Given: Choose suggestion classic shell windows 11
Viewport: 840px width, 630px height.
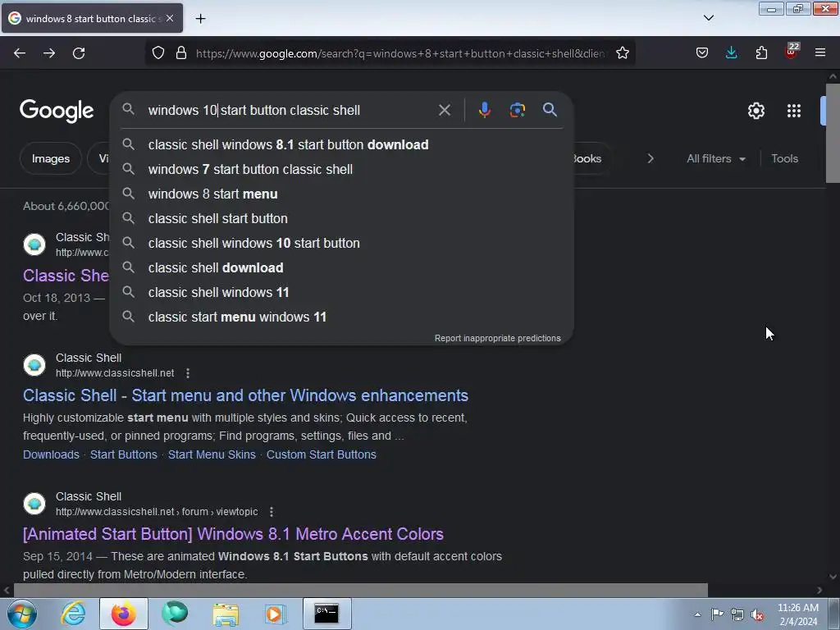Looking at the screenshot, I should [341, 293].
